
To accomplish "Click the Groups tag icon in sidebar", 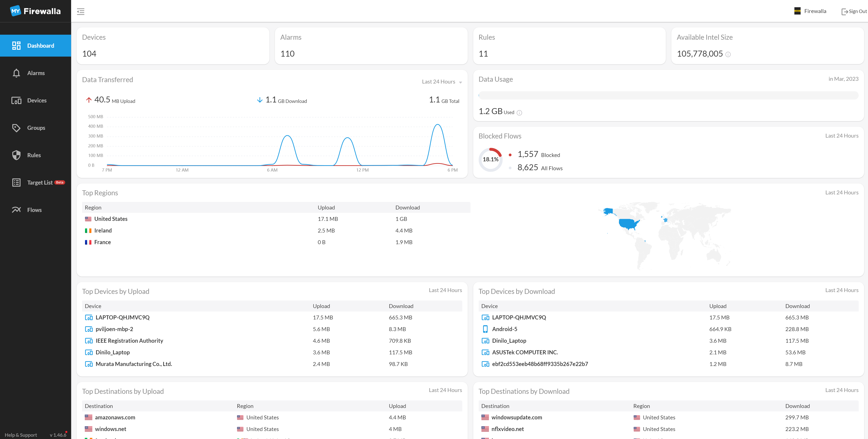I will point(16,128).
